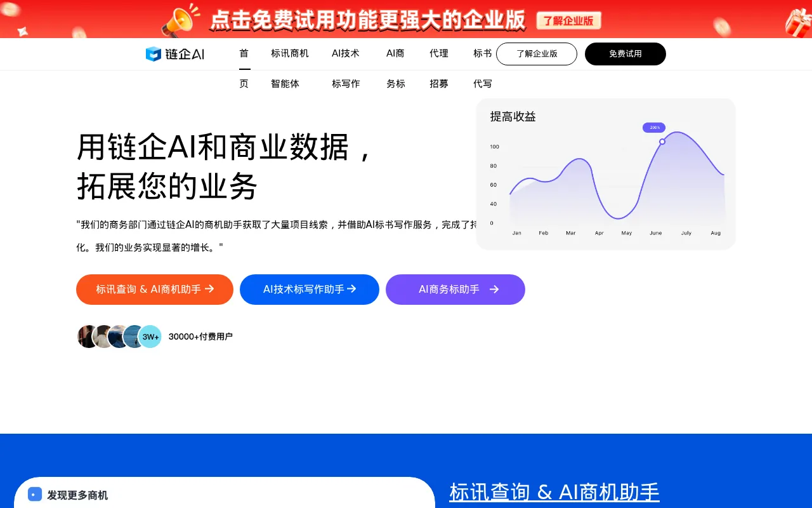Select the AI商务标 nav item

tap(396, 69)
